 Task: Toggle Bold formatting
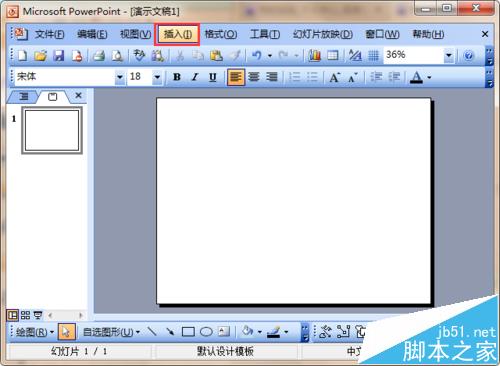(177, 77)
